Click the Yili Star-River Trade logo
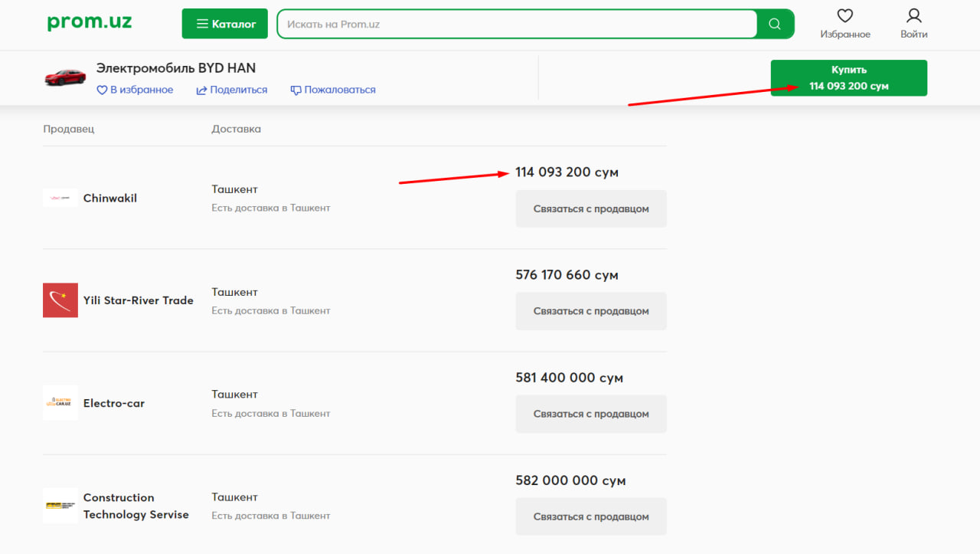The width and height of the screenshot is (980, 554). click(60, 300)
